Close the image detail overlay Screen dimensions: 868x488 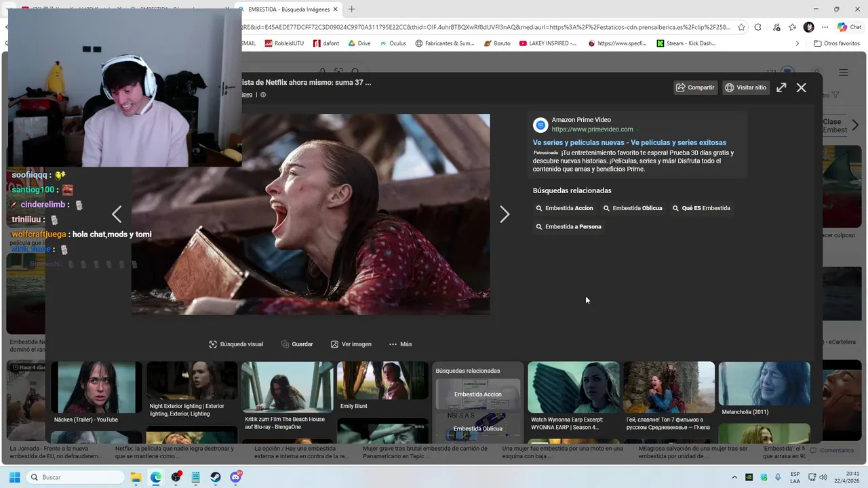tap(802, 87)
